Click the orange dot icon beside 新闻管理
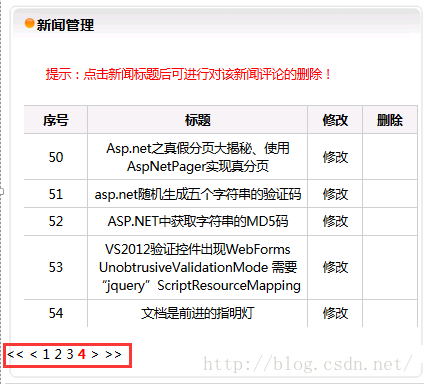This screenshot has width=424, height=384. click(x=30, y=23)
